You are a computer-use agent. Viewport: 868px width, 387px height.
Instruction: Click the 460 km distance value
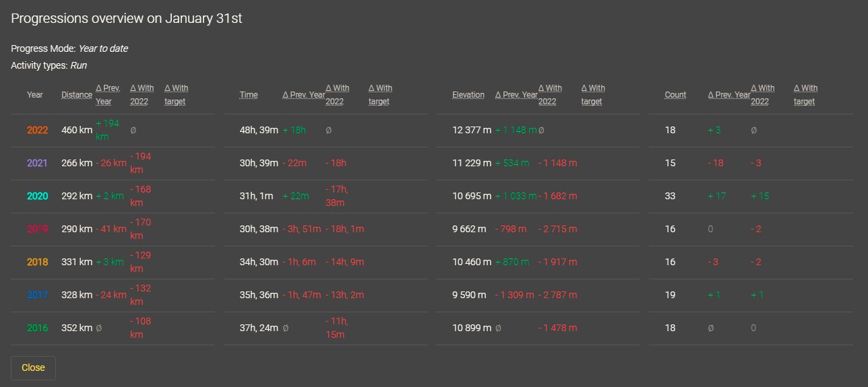pos(76,130)
